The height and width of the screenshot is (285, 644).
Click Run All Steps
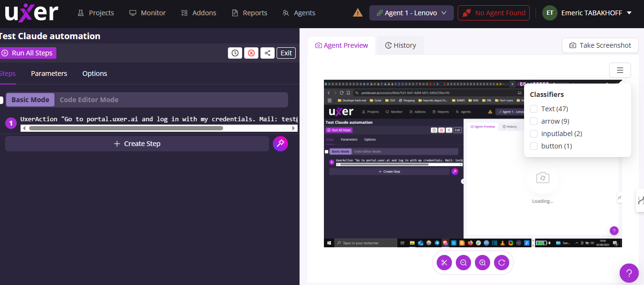pyautogui.click(x=28, y=53)
